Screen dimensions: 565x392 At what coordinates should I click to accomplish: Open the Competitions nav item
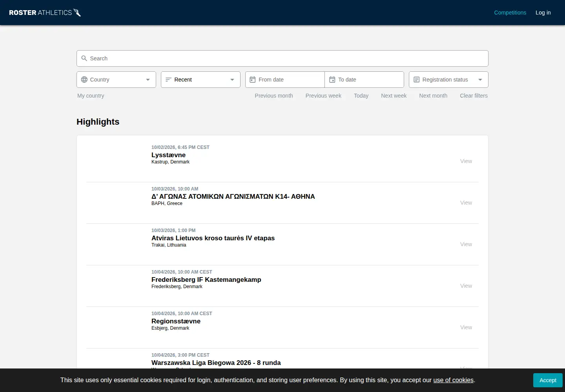[x=510, y=13]
